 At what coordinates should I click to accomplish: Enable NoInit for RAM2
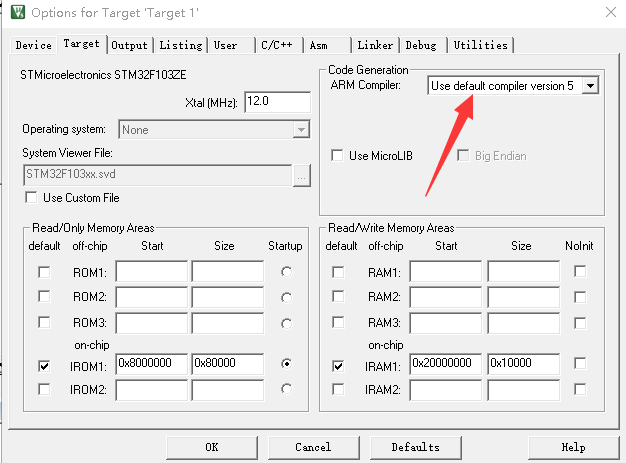580,297
